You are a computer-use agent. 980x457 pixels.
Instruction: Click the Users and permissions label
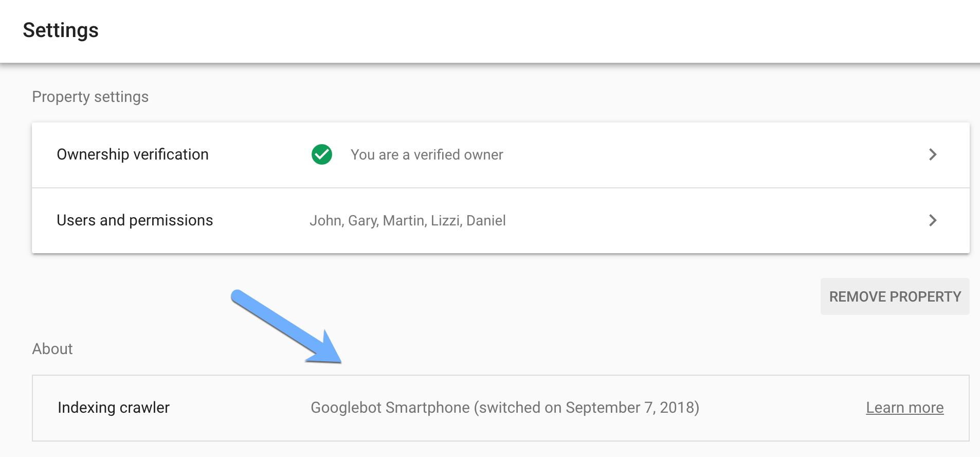pos(135,220)
